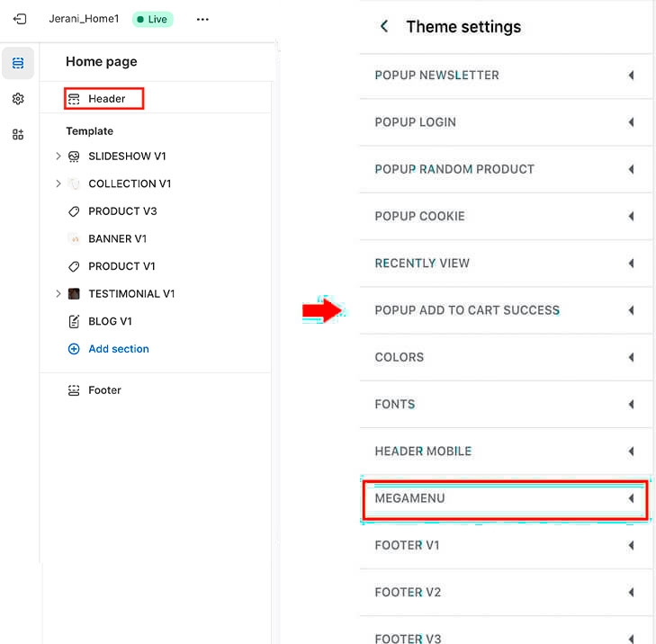Click the plus circle icon for Add section
The width and height of the screenshot is (656, 644).
74,349
